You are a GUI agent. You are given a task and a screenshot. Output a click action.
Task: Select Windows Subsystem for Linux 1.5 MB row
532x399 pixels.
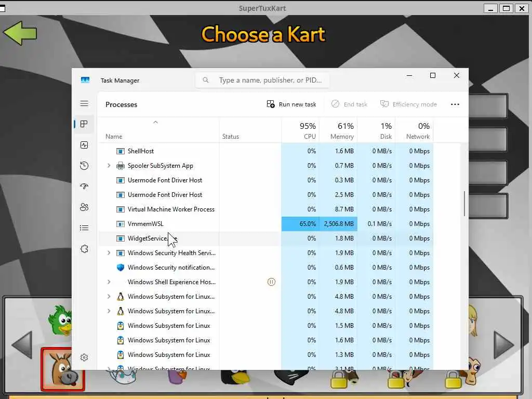pyautogui.click(x=265, y=326)
